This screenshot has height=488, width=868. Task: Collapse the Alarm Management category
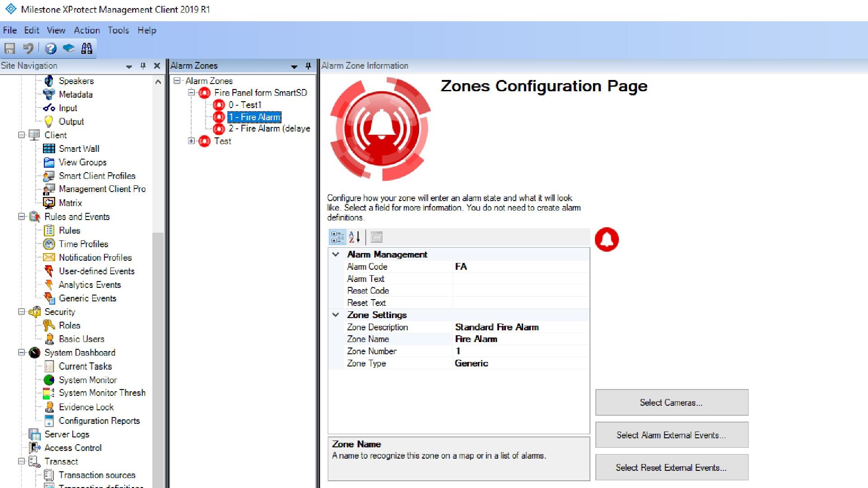335,254
